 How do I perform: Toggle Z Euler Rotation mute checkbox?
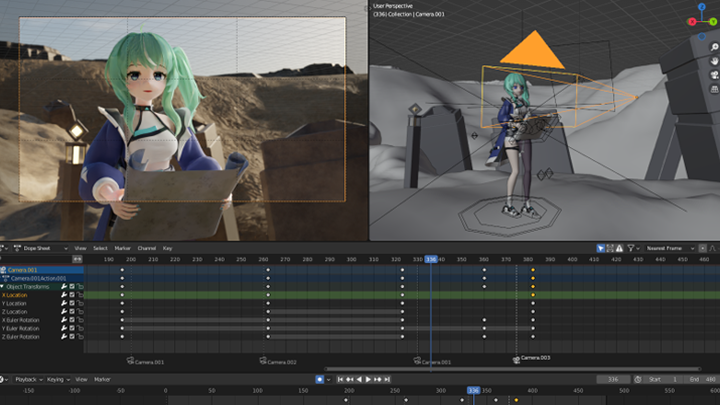[x=72, y=337]
